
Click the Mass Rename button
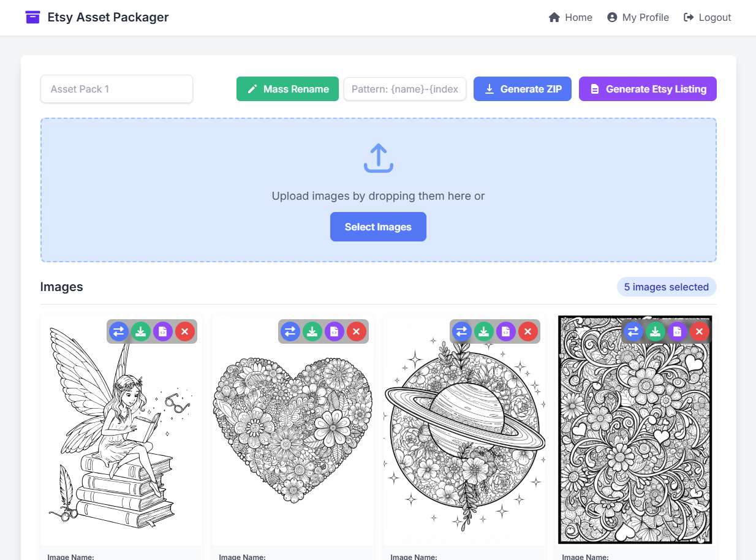[287, 89]
